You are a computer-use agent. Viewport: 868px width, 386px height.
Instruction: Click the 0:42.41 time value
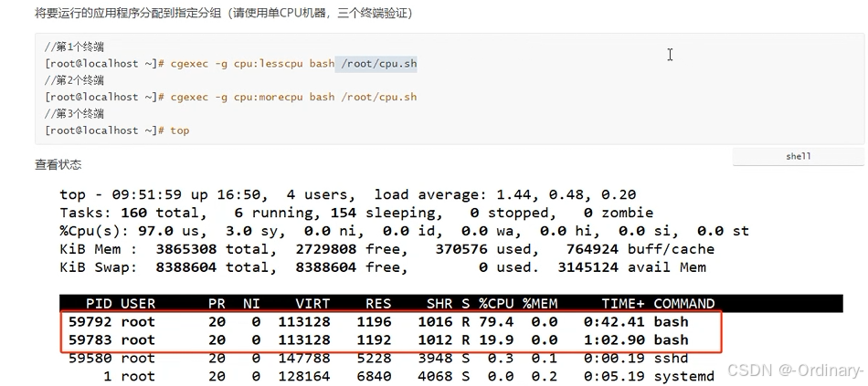(x=614, y=322)
